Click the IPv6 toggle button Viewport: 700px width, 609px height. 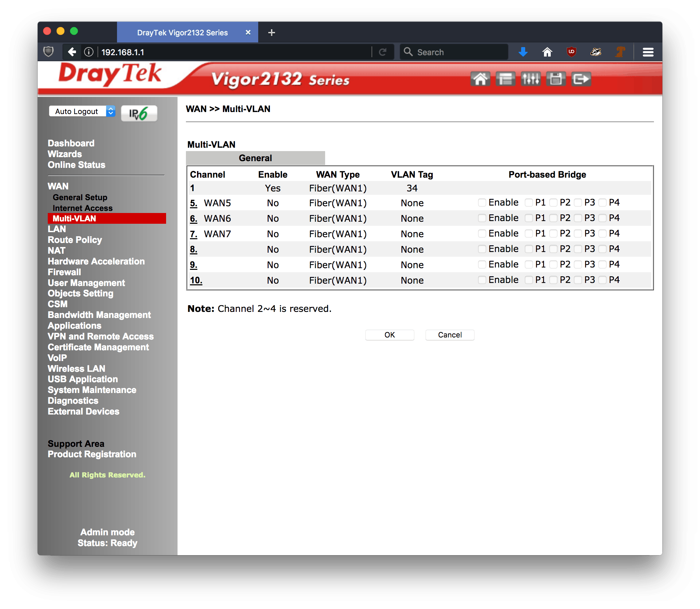pos(139,113)
